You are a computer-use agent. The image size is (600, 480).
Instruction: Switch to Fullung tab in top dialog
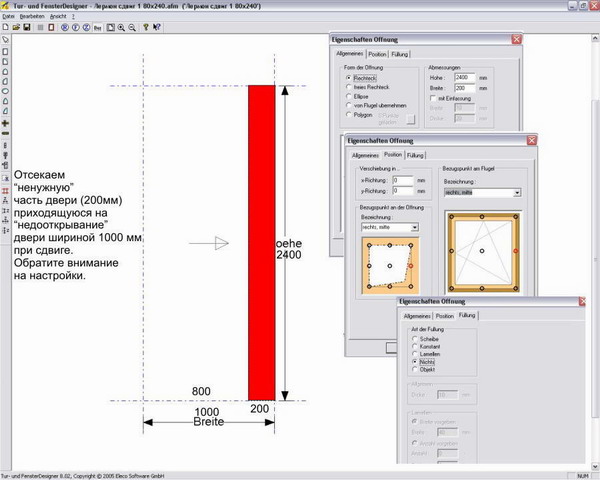tap(401, 54)
